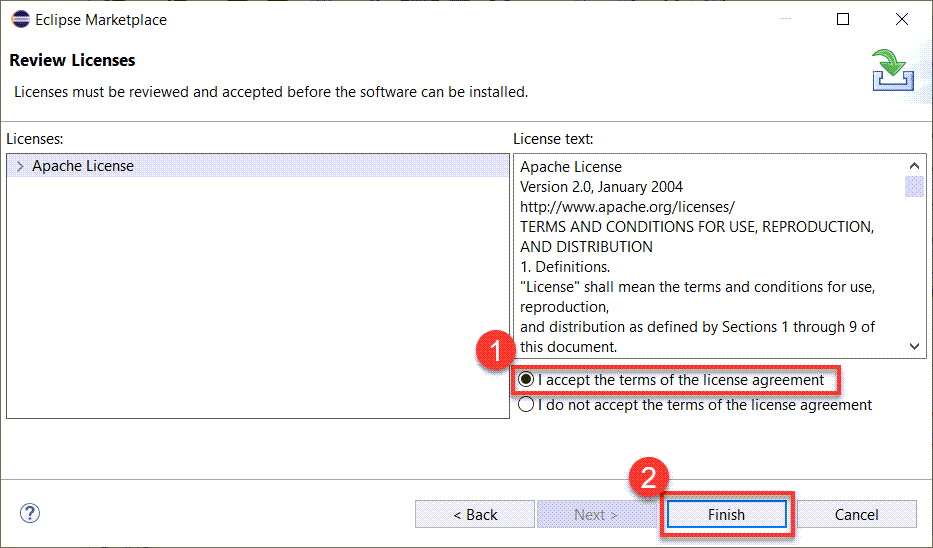Image resolution: width=933 pixels, height=548 pixels.
Task: Click the Eclipse logo in title bar
Action: tap(20, 19)
